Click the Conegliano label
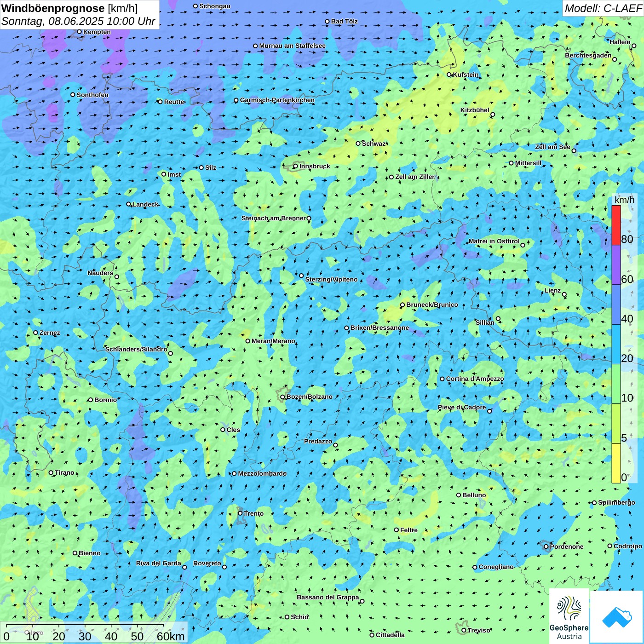 [x=496, y=567]
